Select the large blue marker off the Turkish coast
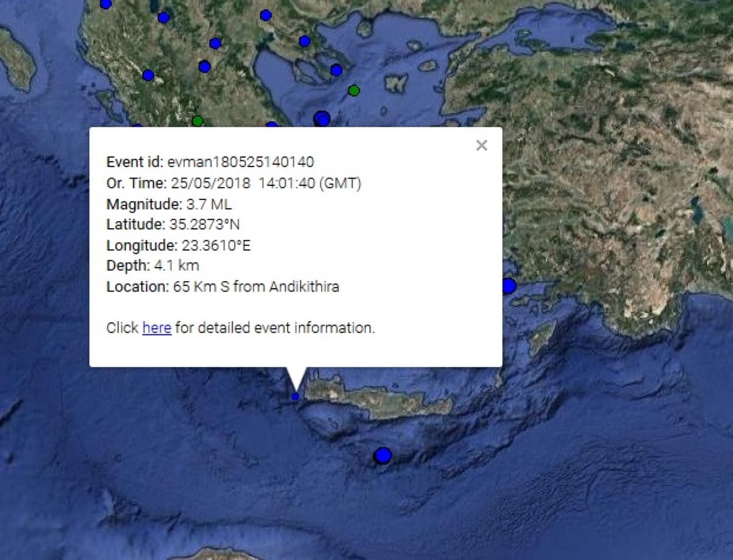Image resolution: width=733 pixels, height=560 pixels. click(x=508, y=286)
